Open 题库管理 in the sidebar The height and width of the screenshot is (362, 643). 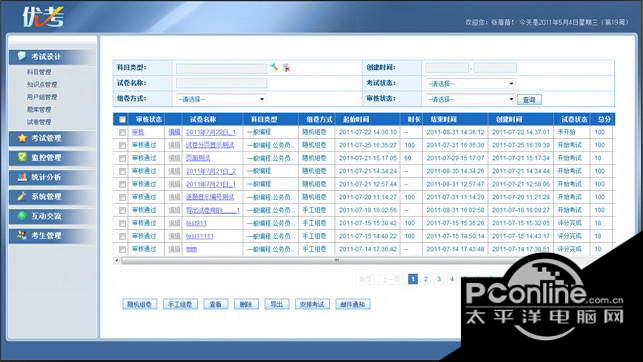pos(39,109)
